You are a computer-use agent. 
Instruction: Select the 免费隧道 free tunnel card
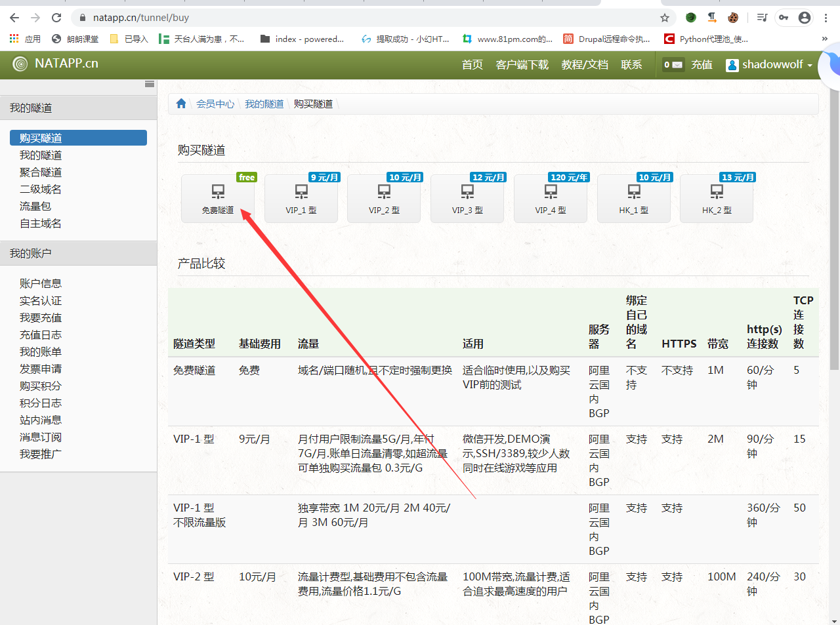[218, 199]
